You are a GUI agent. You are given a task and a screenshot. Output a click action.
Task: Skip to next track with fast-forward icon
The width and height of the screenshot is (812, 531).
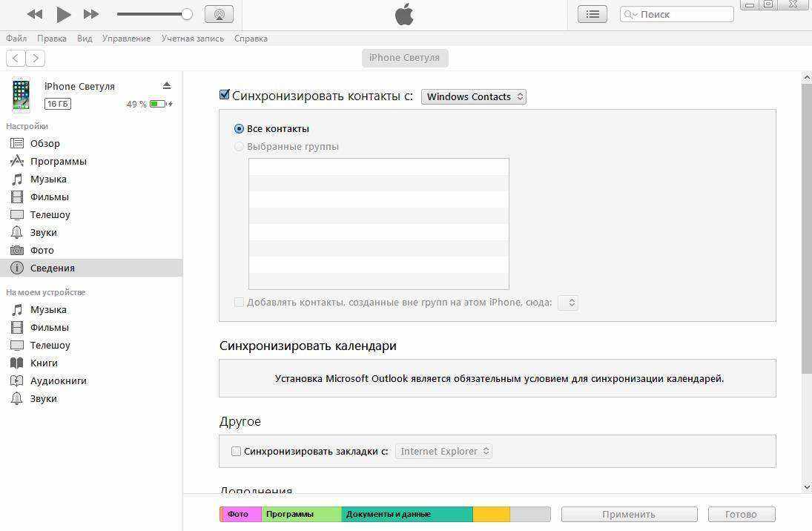pos(91,14)
